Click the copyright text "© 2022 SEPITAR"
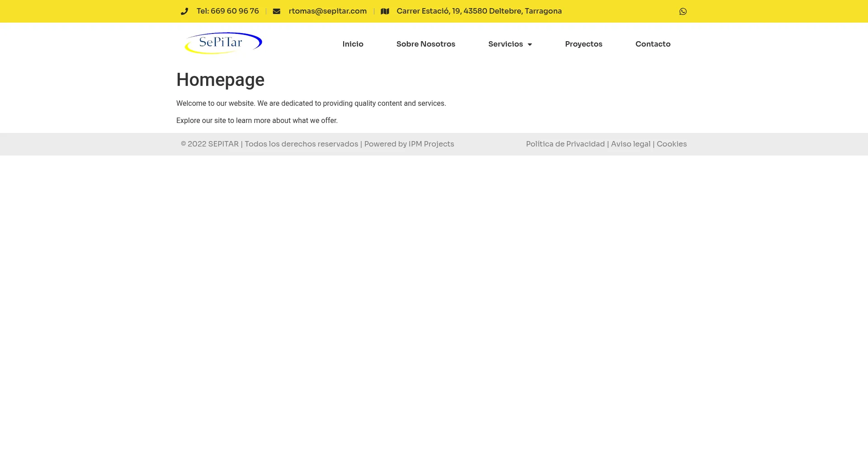Image resolution: width=868 pixels, height=449 pixels. (210, 144)
